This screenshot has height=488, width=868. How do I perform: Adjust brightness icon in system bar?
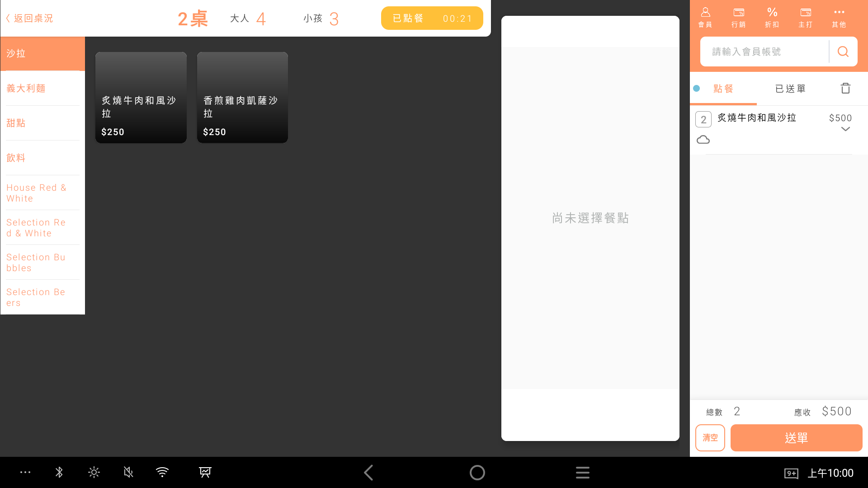pyautogui.click(x=94, y=473)
